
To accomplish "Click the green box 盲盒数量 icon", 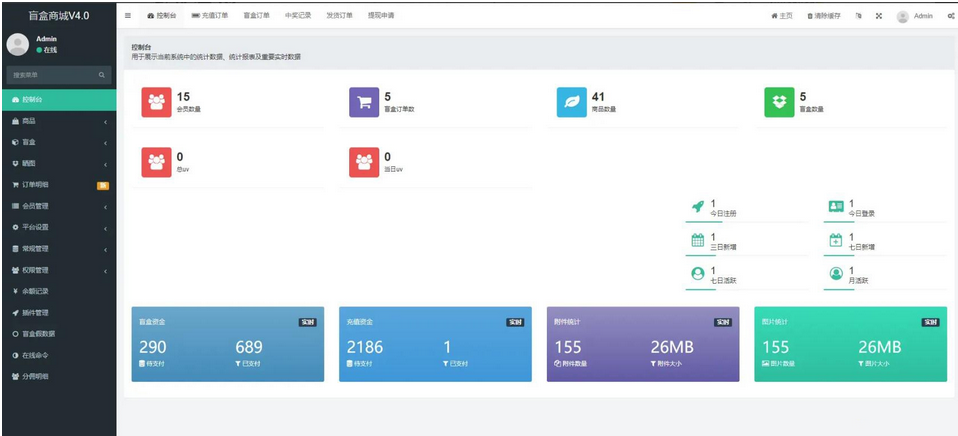I will [780, 102].
